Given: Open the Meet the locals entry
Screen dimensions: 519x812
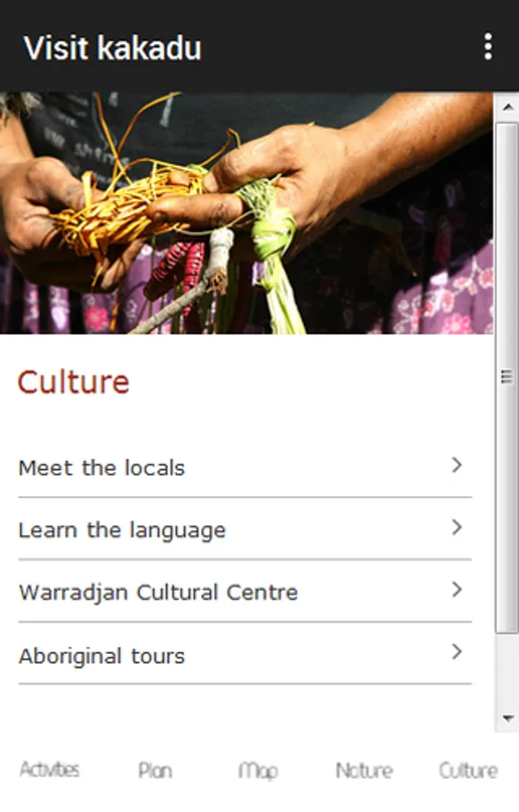Looking at the screenshot, I should pos(245,467).
